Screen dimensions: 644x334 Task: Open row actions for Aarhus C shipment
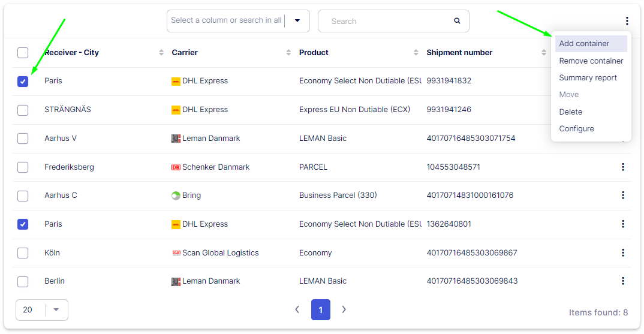coord(623,195)
